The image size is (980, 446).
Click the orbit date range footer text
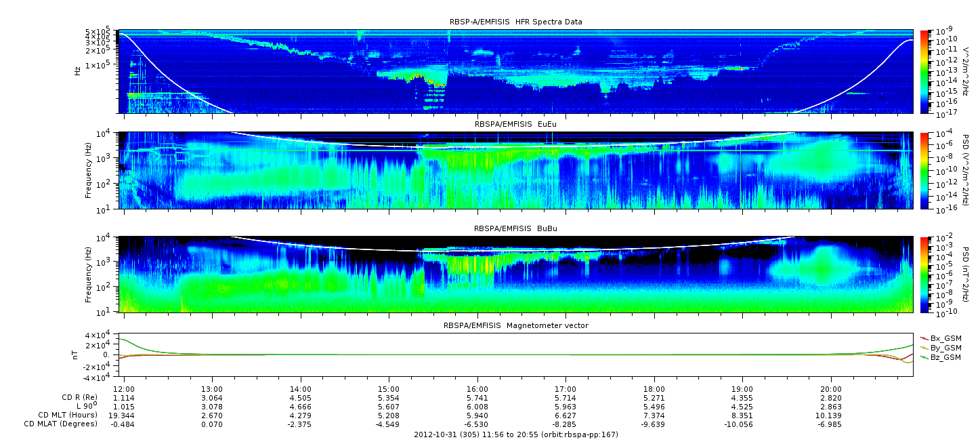(515, 434)
